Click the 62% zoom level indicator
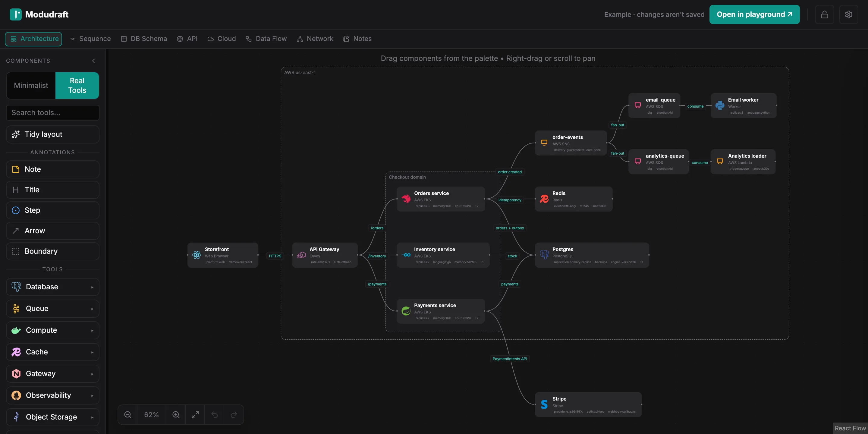This screenshot has width=868, height=434. tap(152, 415)
